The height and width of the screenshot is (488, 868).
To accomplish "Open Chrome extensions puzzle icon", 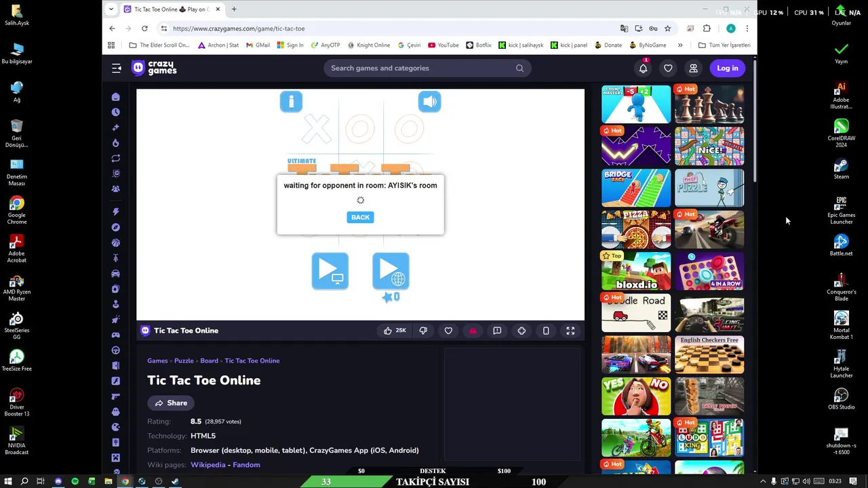I will click(x=707, y=28).
